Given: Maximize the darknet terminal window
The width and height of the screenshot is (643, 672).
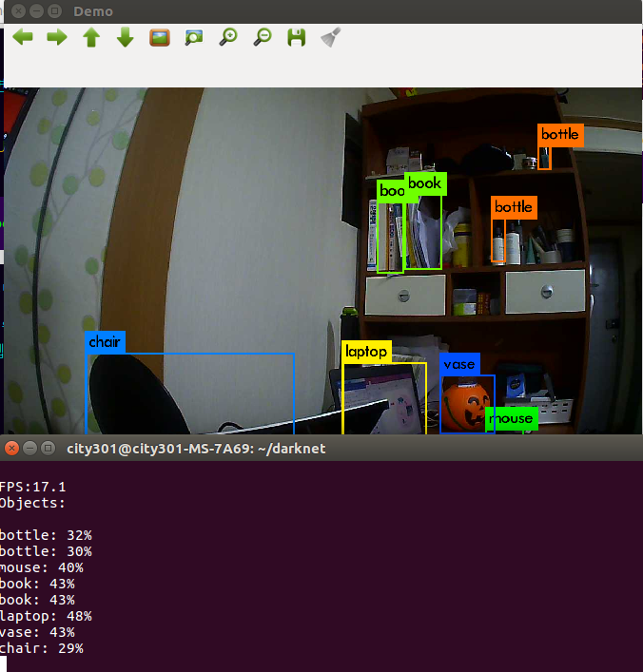Looking at the screenshot, I should pyautogui.click(x=49, y=449).
